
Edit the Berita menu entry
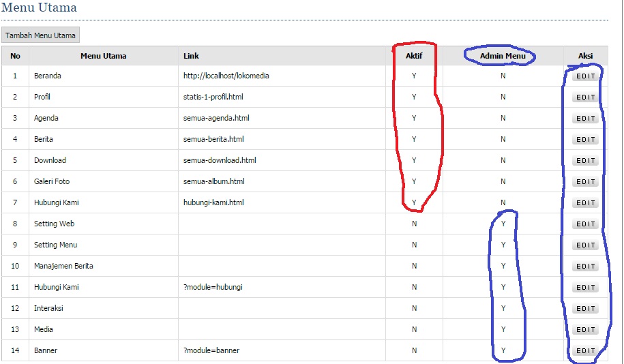(585, 139)
